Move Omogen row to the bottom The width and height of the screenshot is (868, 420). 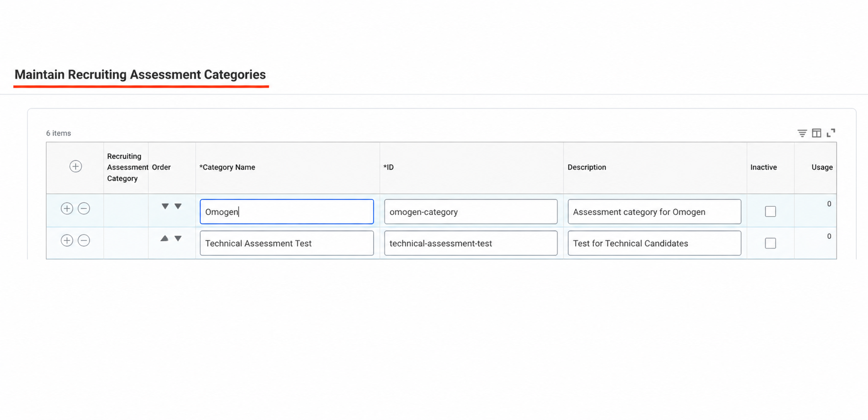coord(165,206)
